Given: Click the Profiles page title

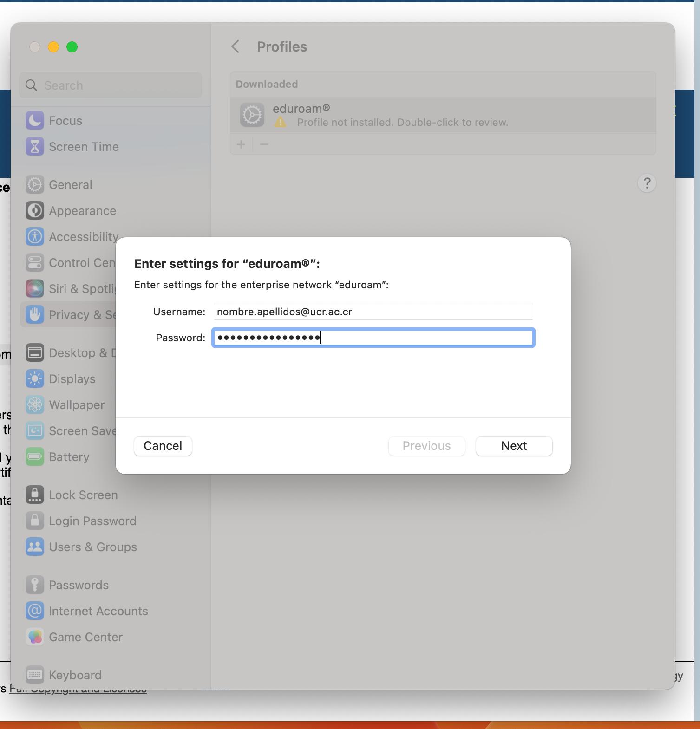Looking at the screenshot, I should 282,46.
